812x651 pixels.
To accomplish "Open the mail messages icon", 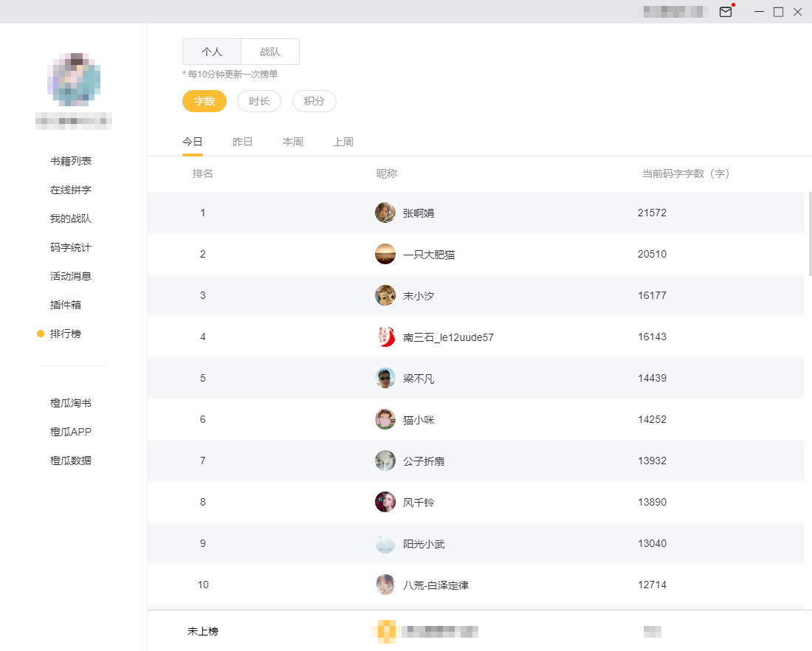I will 726,12.
